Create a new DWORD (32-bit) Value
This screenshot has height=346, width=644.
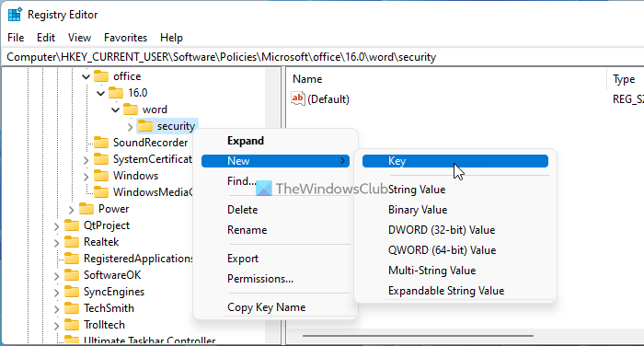pos(455,230)
